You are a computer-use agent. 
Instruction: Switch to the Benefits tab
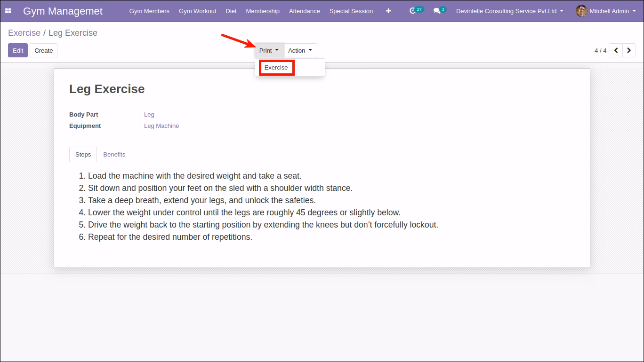tap(114, 154)
